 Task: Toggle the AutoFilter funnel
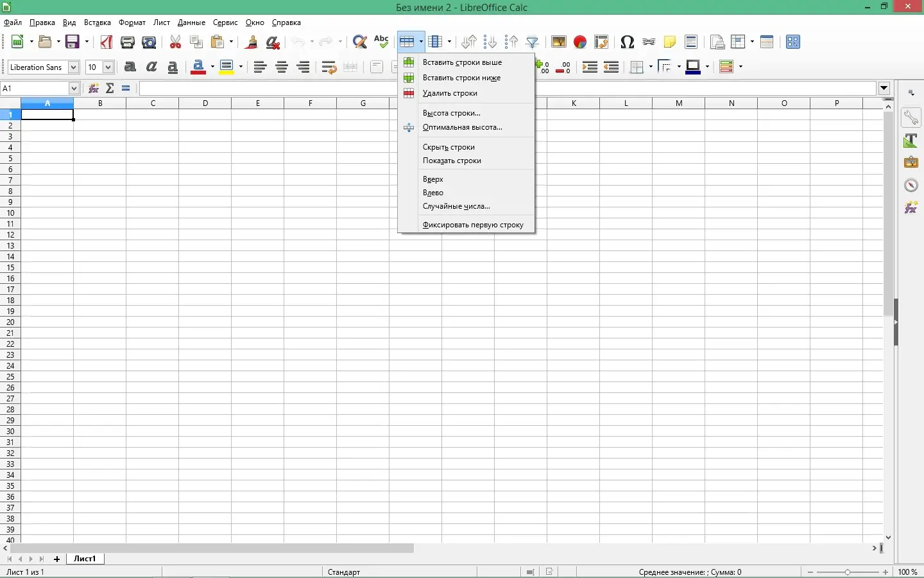tap(533, 42)
